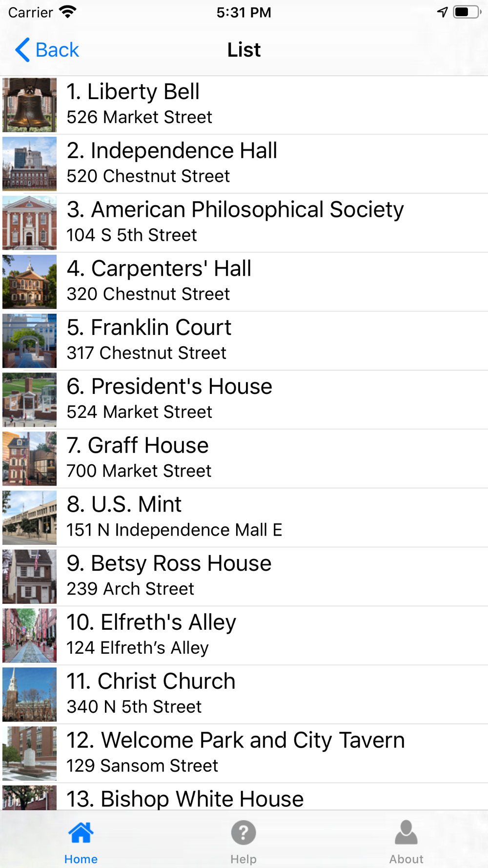The image size is (488, 868).
Task: Tap the location services arrow icon
Action: 442,12
